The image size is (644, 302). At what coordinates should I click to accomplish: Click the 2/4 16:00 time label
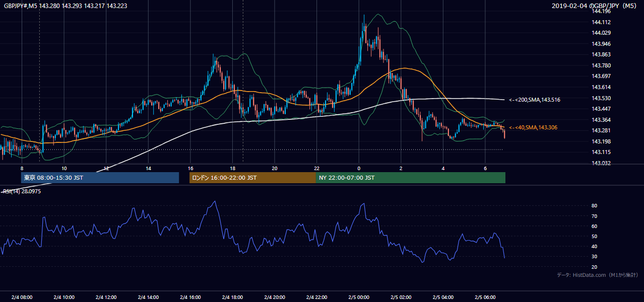[x=190, y=297]
